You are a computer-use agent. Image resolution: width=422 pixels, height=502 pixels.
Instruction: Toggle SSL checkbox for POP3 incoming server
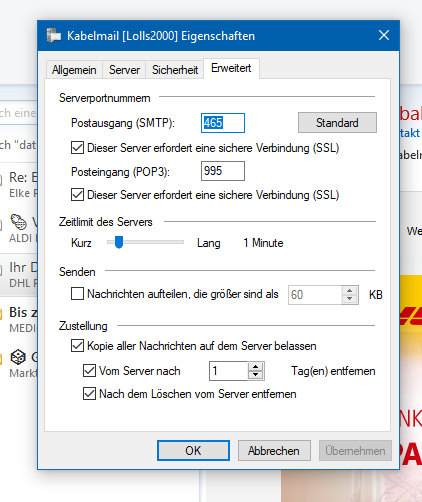tap(77, 194)
